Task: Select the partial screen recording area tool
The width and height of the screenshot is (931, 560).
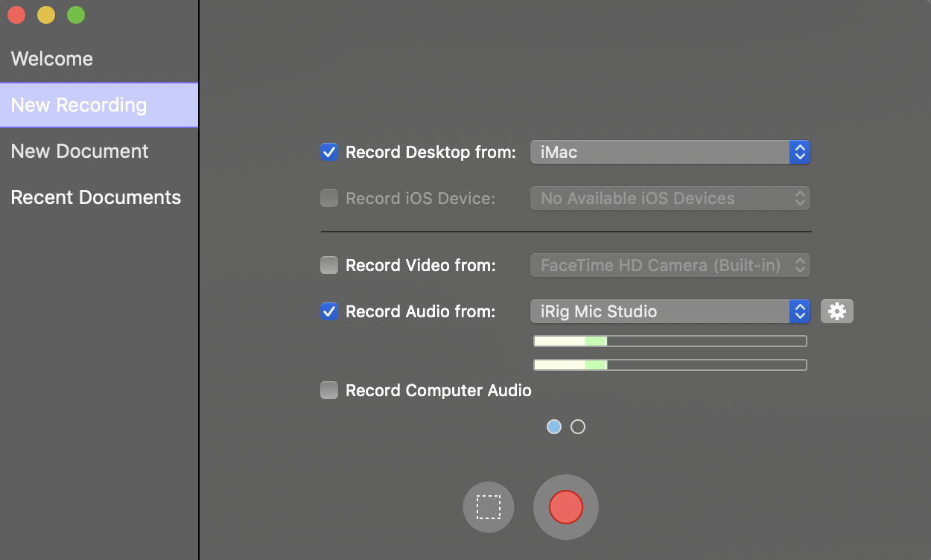Action: coord(489,507)
